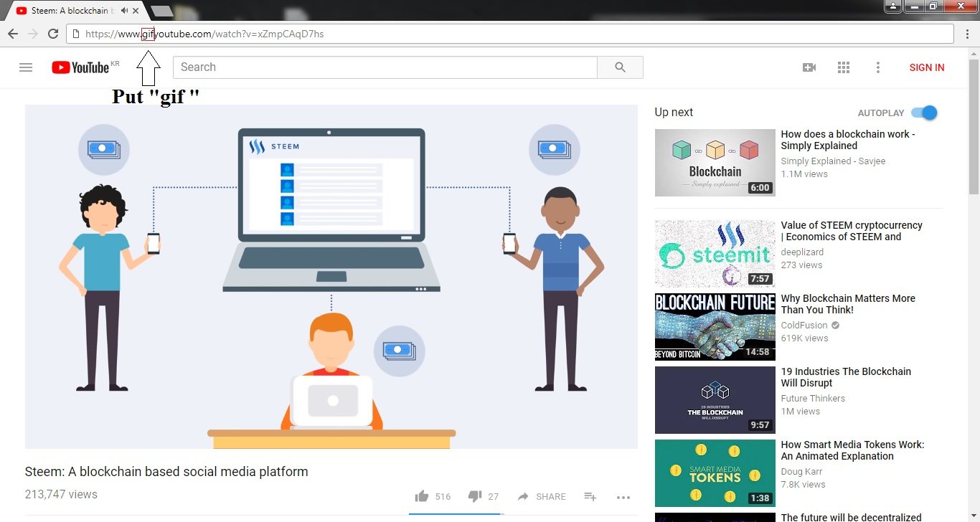Open the settings three-dot menu in header
This screenshot has width=980, height=522.
click(x=877, y=67)
